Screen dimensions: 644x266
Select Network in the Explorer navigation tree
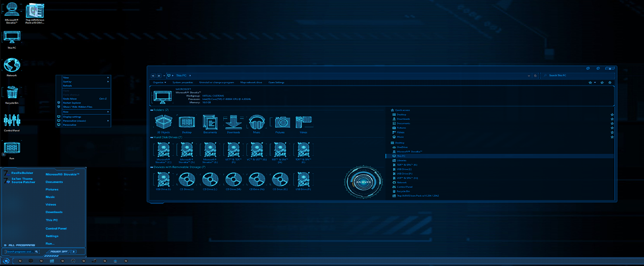pos(402,182)
